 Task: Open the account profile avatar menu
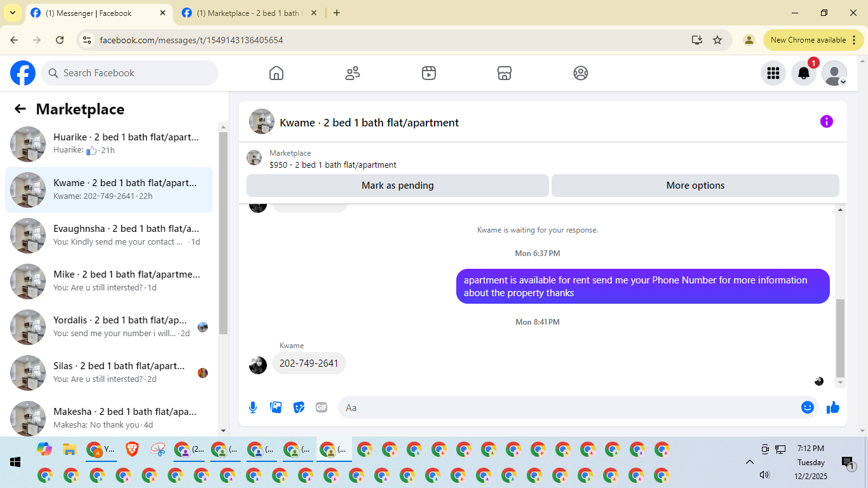(834, 73)
